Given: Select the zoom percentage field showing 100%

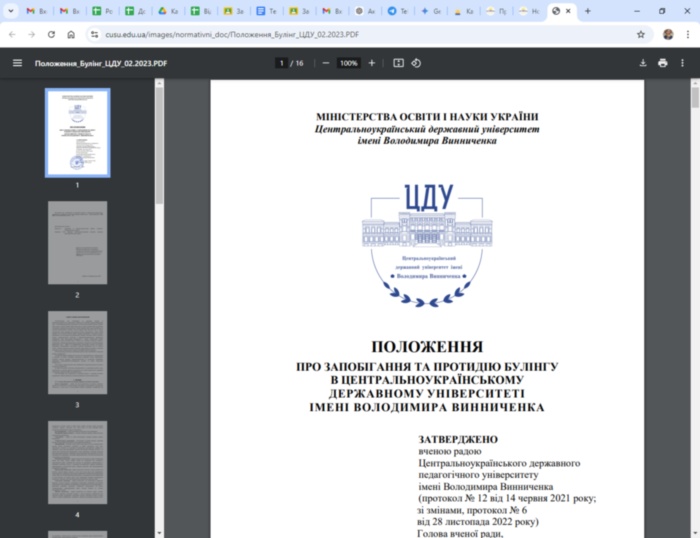Looking at the screenshot, I should (348, 63).
